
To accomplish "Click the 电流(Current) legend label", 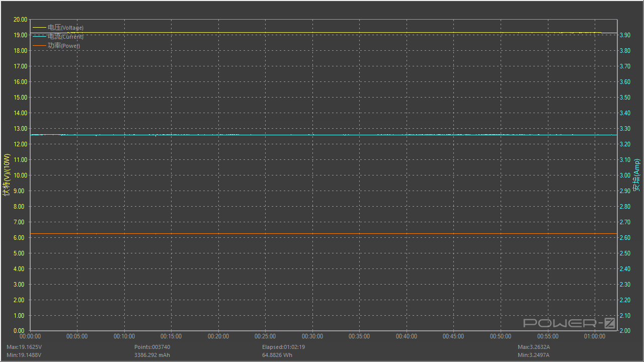I will (65, 37).
